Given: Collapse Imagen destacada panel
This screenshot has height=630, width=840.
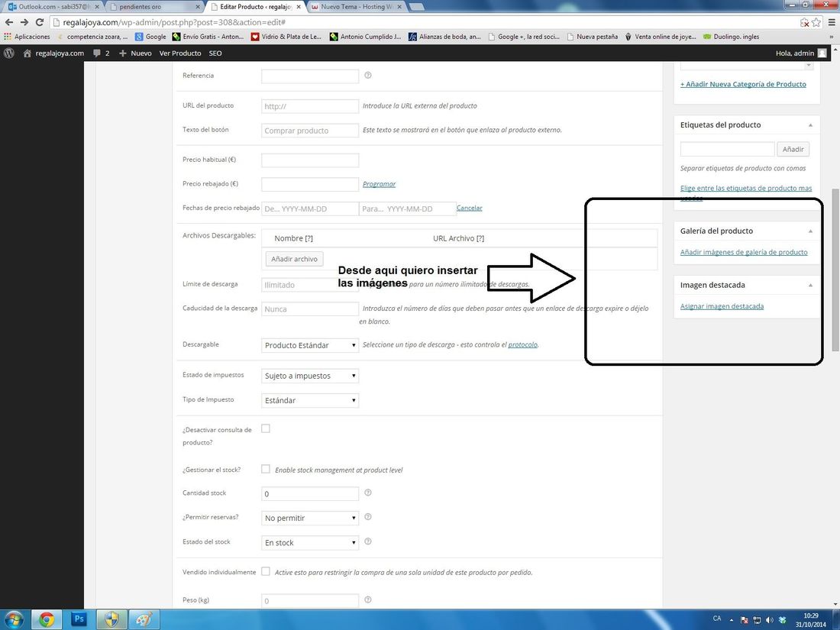Looking at the screenshot, I should [x=810, y=285].
